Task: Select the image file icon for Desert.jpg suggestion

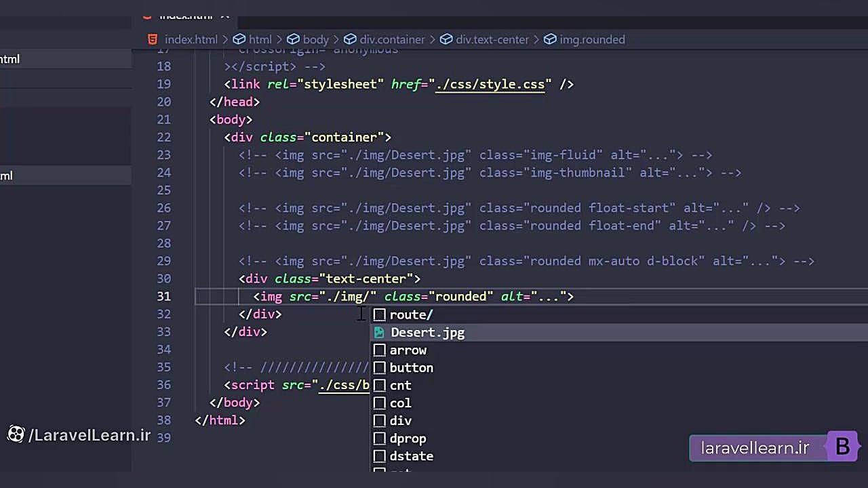Action: (379, 332)
